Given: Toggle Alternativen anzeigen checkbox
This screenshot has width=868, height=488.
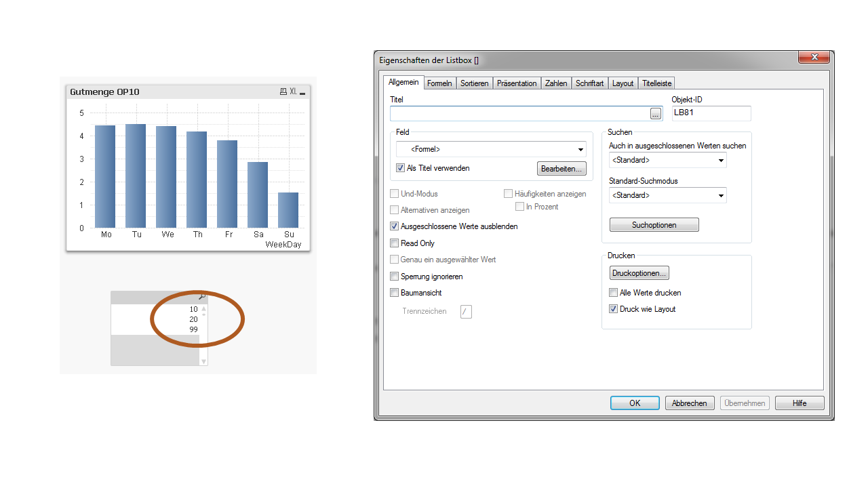Looking at the screenshot, I should (395, 210).
